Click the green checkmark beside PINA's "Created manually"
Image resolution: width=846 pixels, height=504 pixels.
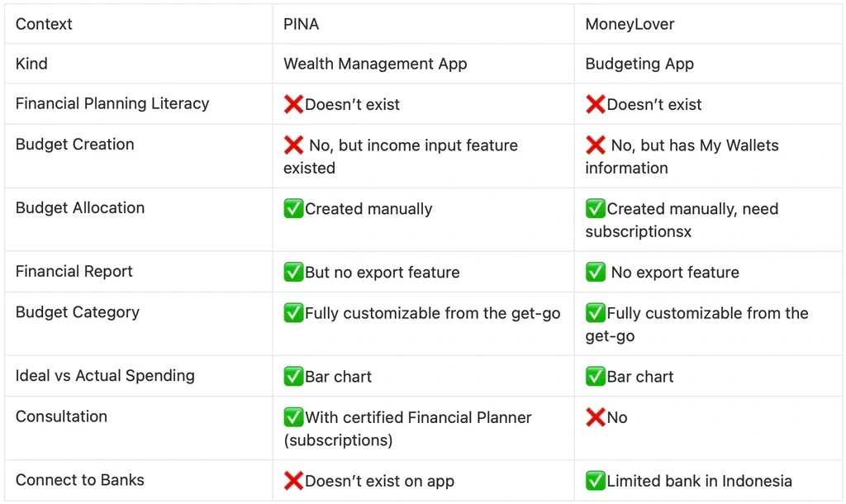point(293,209)
